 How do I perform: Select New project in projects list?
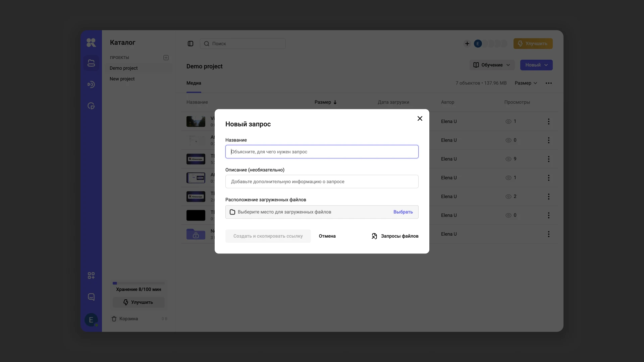(122, 79)
